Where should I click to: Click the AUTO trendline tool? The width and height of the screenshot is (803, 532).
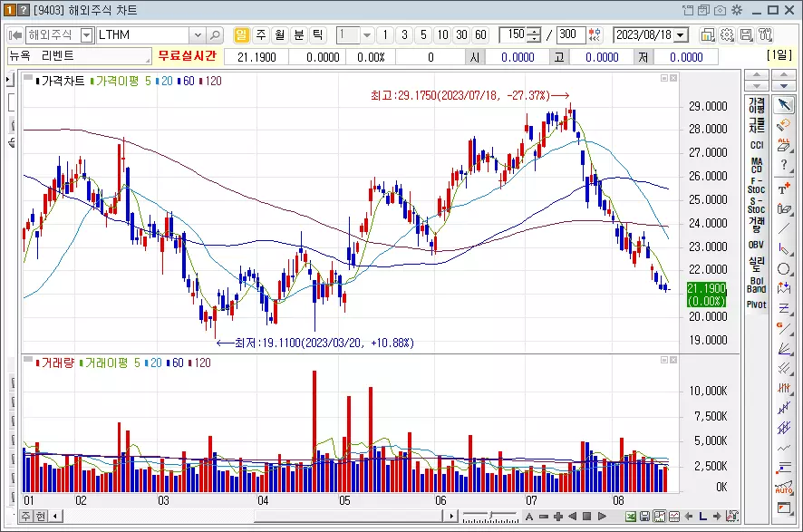(784, 487)
